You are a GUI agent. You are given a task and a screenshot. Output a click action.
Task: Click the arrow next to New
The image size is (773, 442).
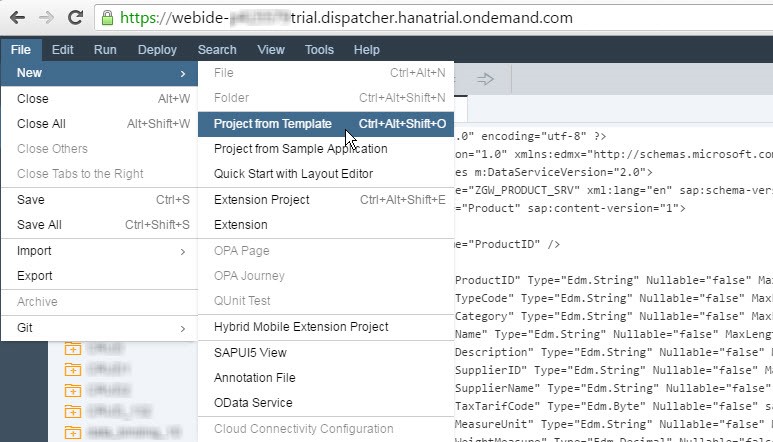coord(182,74)
